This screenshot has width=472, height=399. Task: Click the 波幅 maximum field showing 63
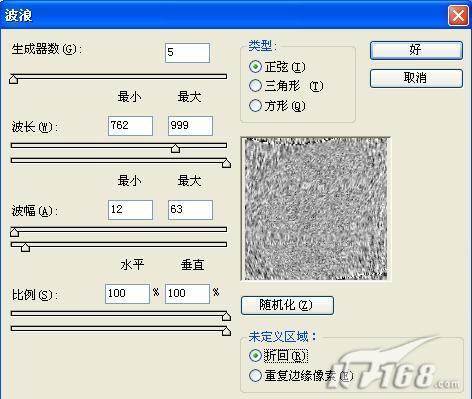coord(190,210)
